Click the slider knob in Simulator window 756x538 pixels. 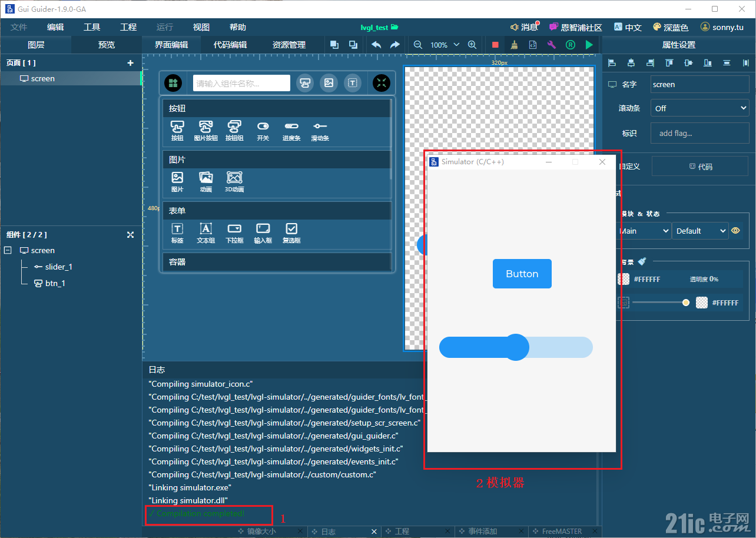point(516,347)
